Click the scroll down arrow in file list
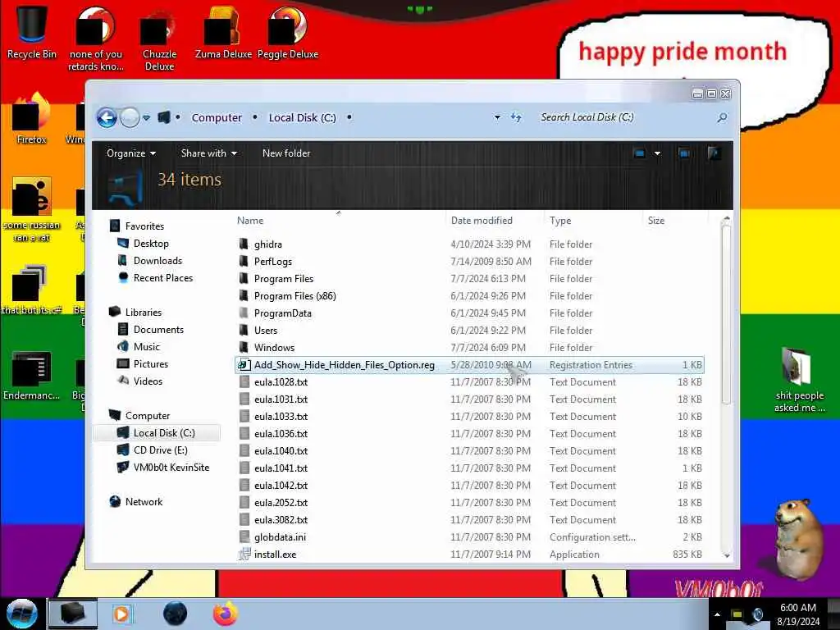840x630 pixels. click(727, 556)
